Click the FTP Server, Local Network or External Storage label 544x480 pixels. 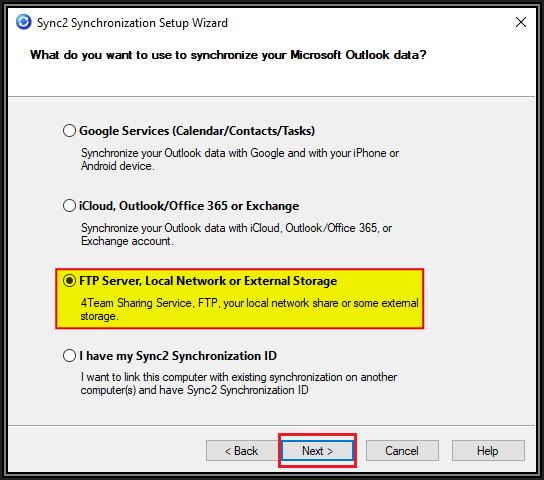click(208, 281)
